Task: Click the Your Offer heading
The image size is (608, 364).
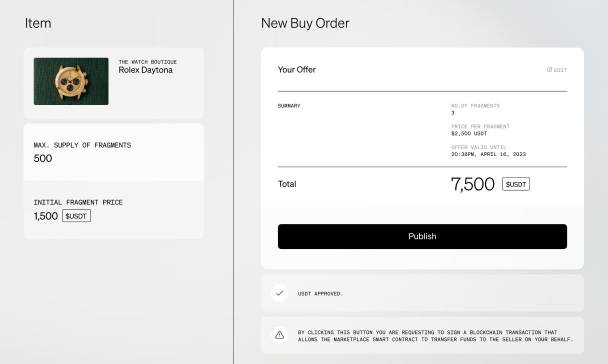Action: [x=297, y=70]
